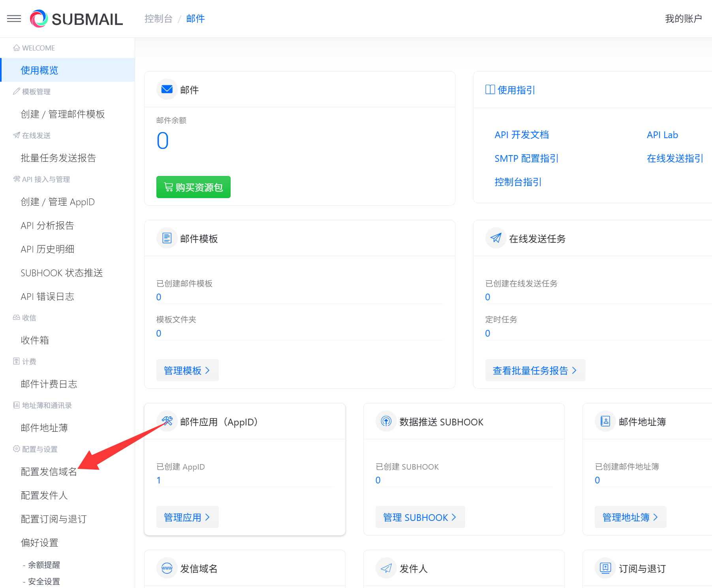Open the SMTP 配置指引 link
The width and height of the screenshot is (712, 588).
[526, 159]
